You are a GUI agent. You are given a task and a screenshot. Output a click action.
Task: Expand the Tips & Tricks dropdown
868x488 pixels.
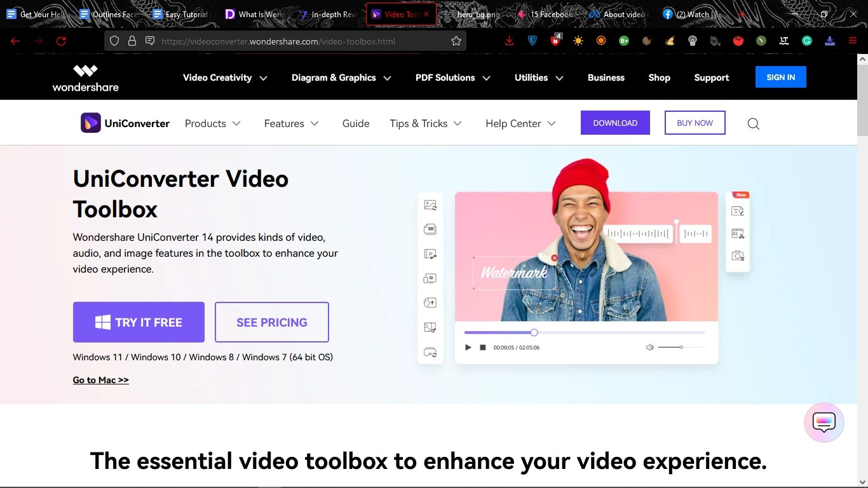426,123
